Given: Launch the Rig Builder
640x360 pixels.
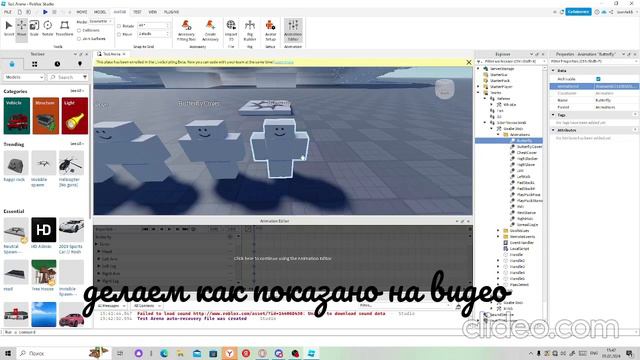Looking at the screenshot, I should pos(250,30).
